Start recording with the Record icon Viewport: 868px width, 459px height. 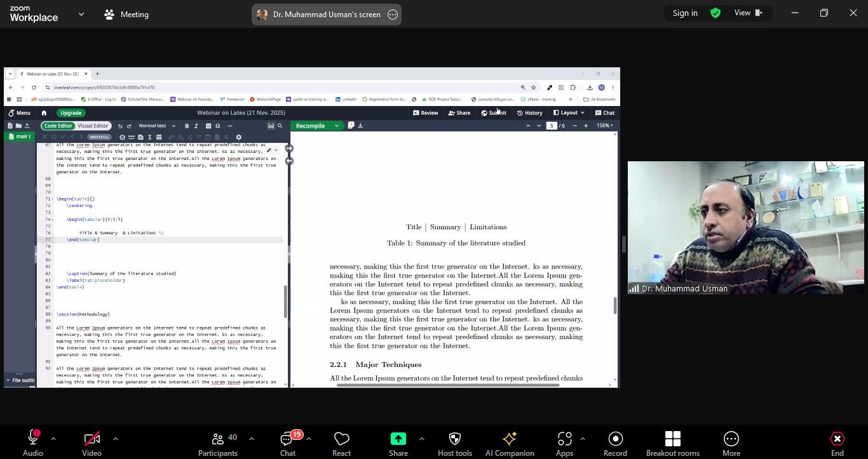click(614, 443)
